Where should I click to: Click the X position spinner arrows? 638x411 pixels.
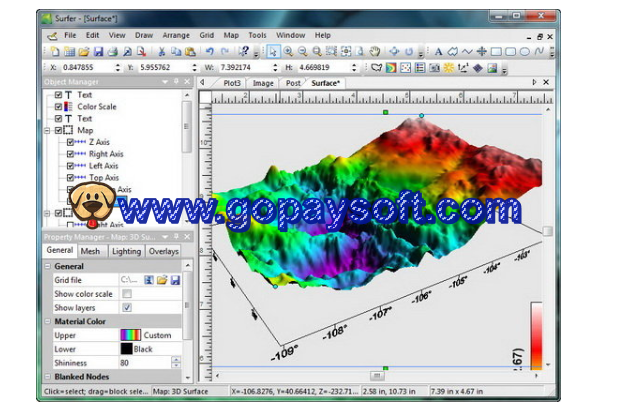coord(118,68)
